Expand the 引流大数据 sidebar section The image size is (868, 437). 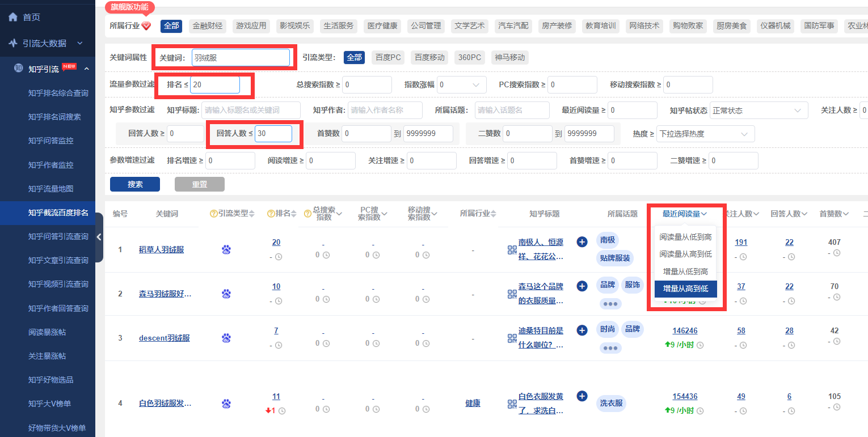point(80,43)
